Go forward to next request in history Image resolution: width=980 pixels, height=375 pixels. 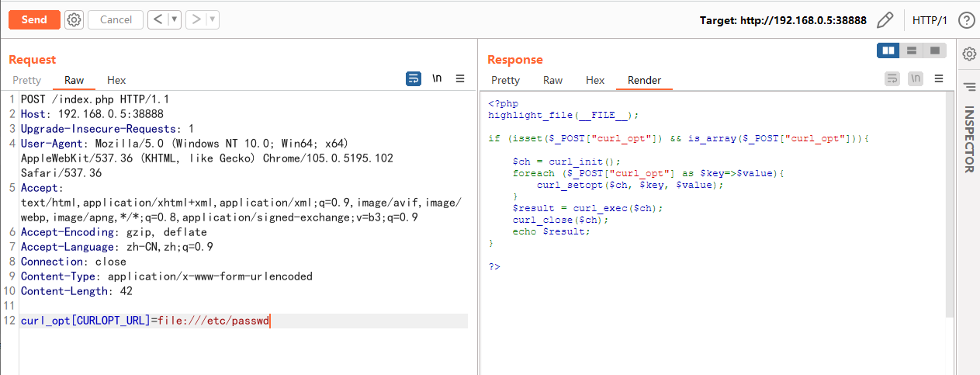pos(196,19)
